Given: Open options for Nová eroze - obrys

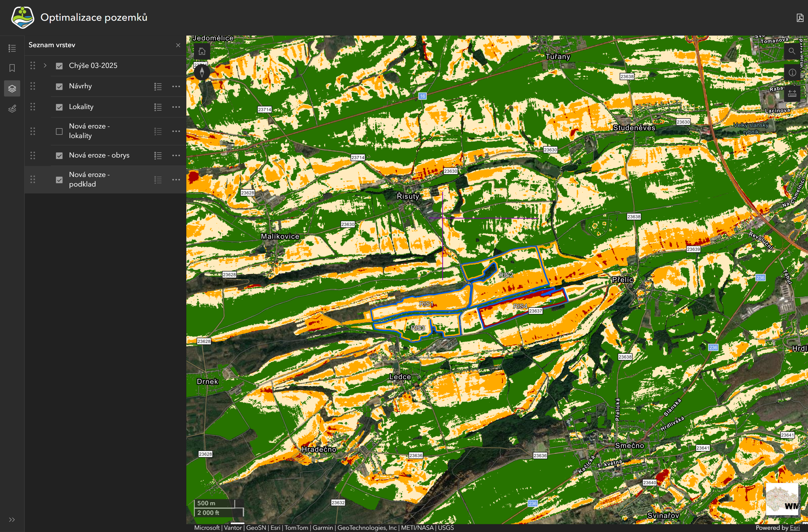Looking at the screenshot, I should (x=176, y=155).
